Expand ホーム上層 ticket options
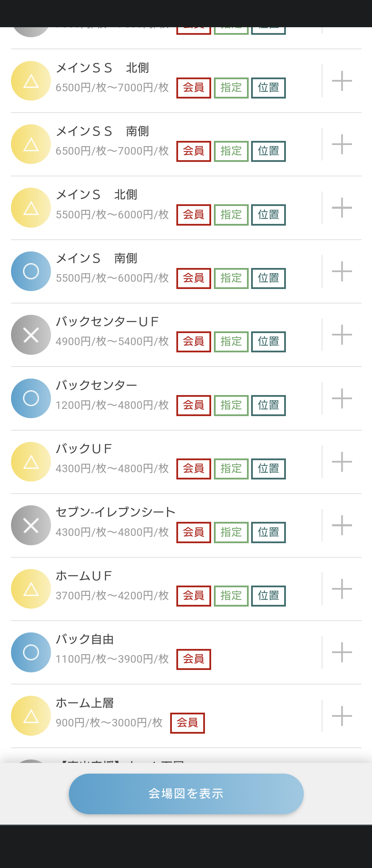 point(342,716)
